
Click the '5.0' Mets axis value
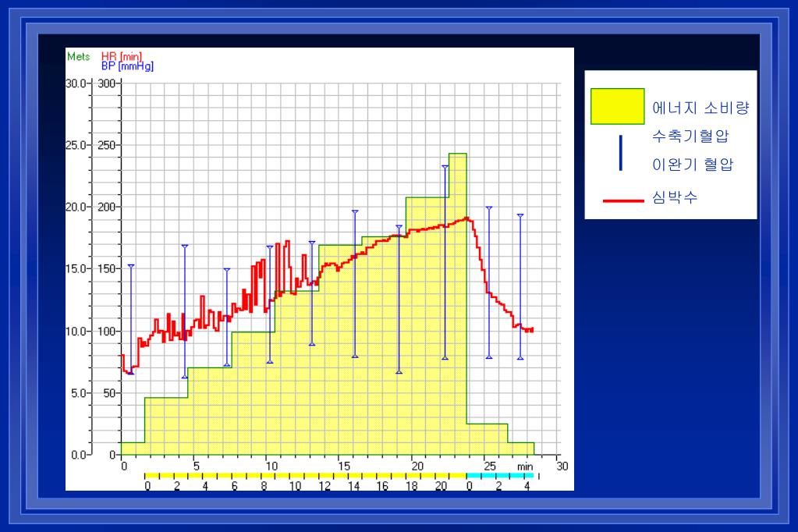pos(79,393)
